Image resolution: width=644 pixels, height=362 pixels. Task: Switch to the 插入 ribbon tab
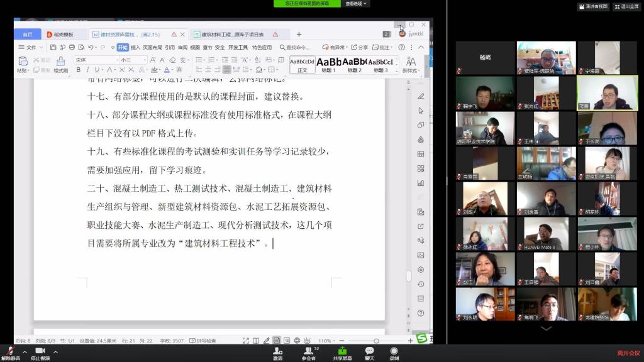click(x=135, y=47)
